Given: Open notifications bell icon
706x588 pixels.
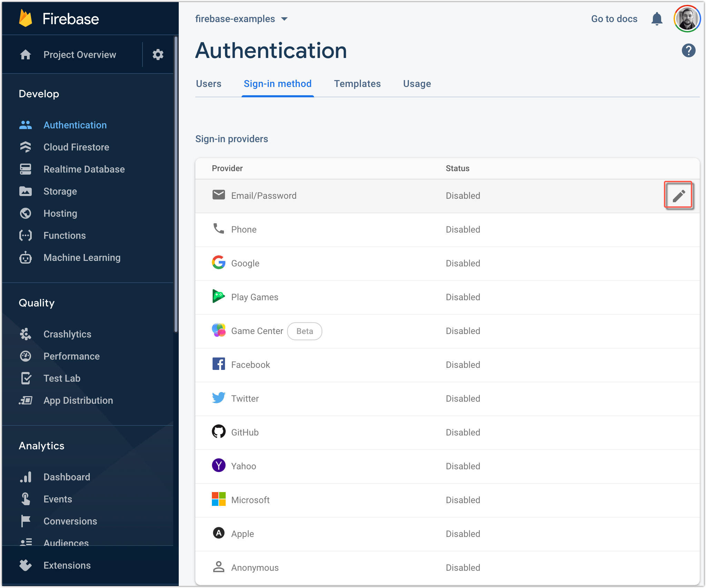Looking at the screenshot, I should (x=657, y=19).
